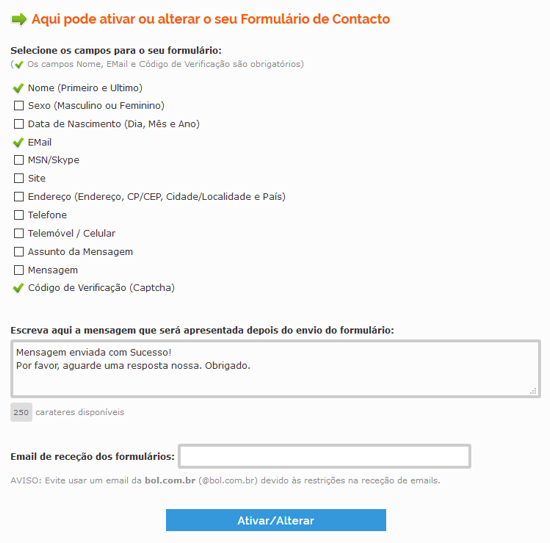This screenshot has width=550, height=543.
Task: Click the green checkmark next to Nome
Action: coord(18,88)
